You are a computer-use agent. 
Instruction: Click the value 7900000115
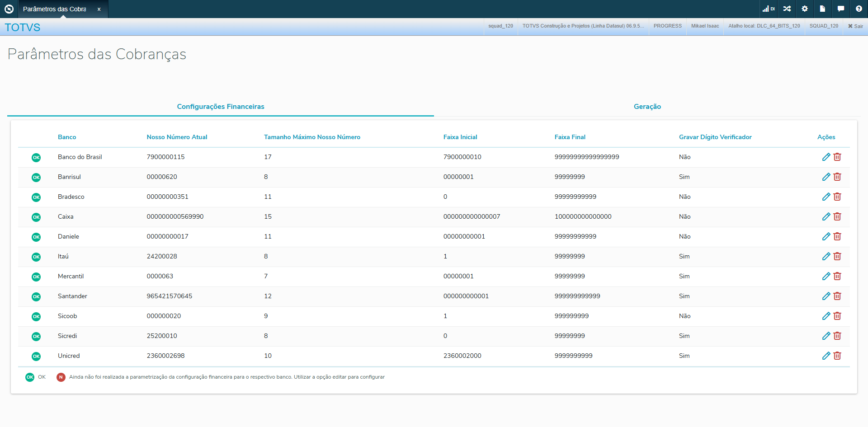[x=165, y=157]
